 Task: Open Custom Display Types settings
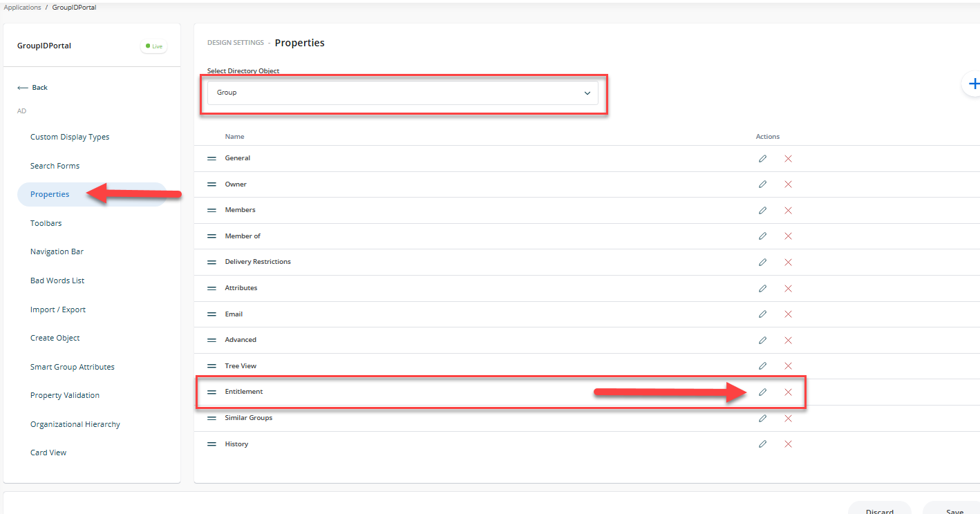[x=70, y=137]
